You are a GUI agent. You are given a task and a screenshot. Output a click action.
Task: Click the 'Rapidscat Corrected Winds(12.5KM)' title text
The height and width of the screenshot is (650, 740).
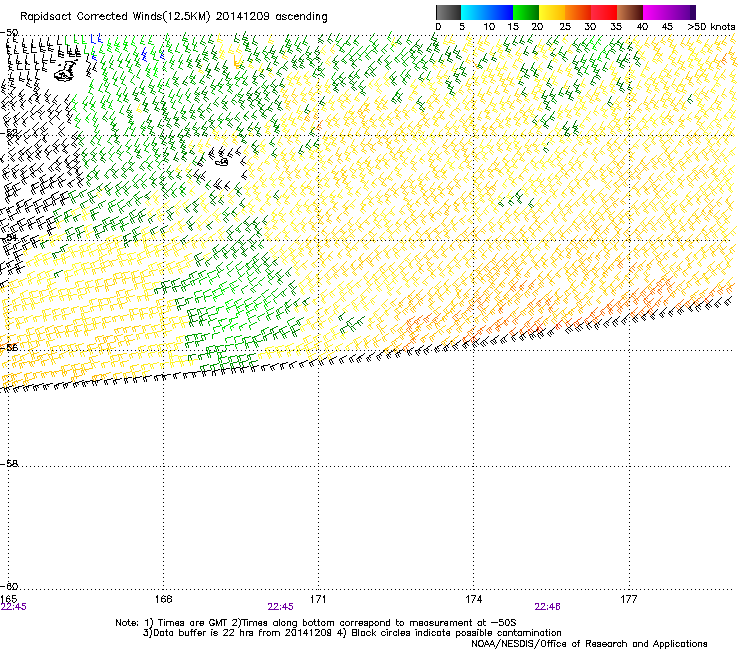coord(115,17)
